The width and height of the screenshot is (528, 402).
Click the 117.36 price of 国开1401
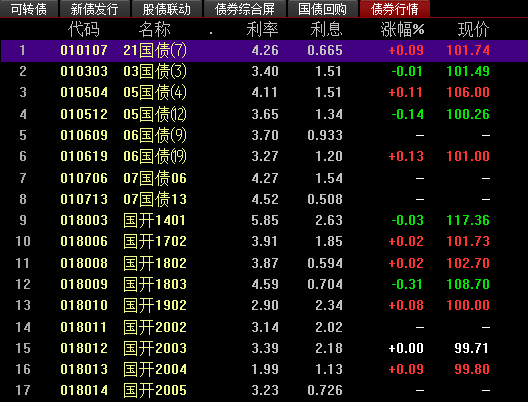coord(468,220)
